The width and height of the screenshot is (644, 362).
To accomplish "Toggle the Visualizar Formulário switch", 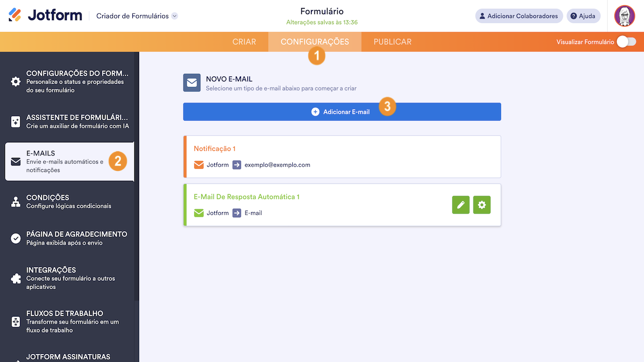I will (626, 42).
